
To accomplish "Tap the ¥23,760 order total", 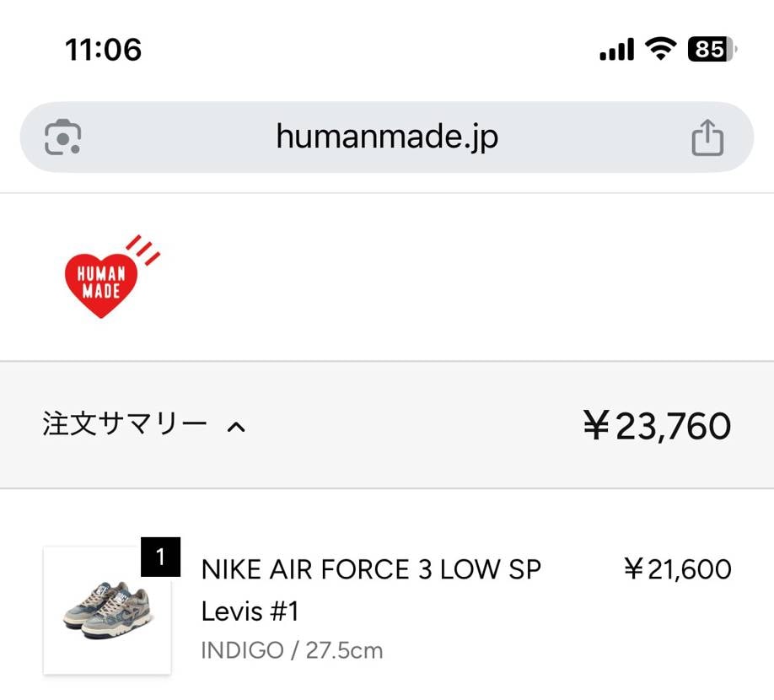I will point(657,426).
